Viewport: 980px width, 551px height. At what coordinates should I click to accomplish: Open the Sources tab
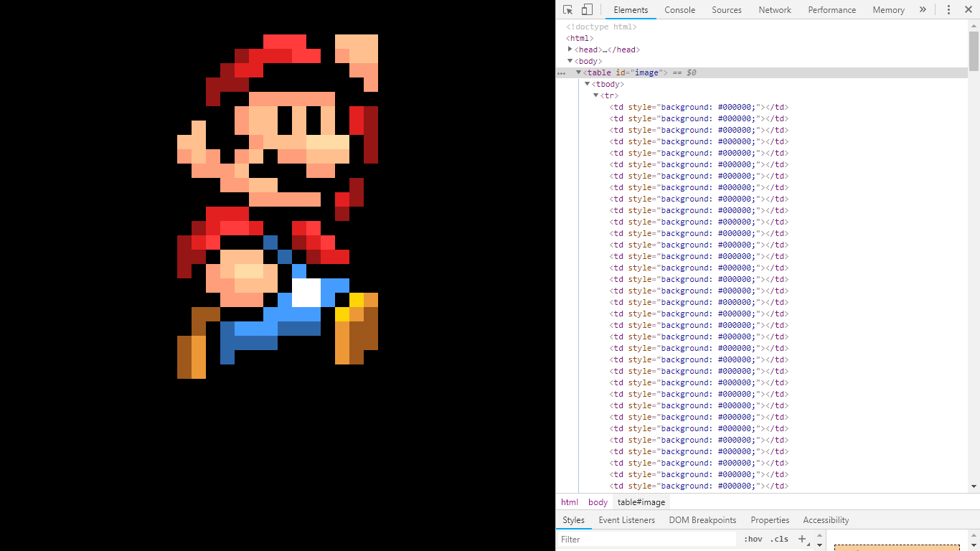tap(727, 10)
